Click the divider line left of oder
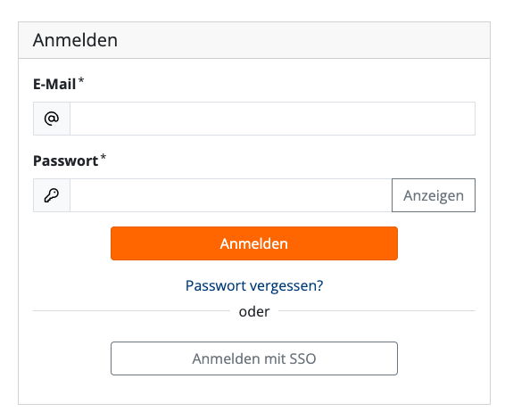The height and width of the screenshot is (420, 513). tap(132, 310)
